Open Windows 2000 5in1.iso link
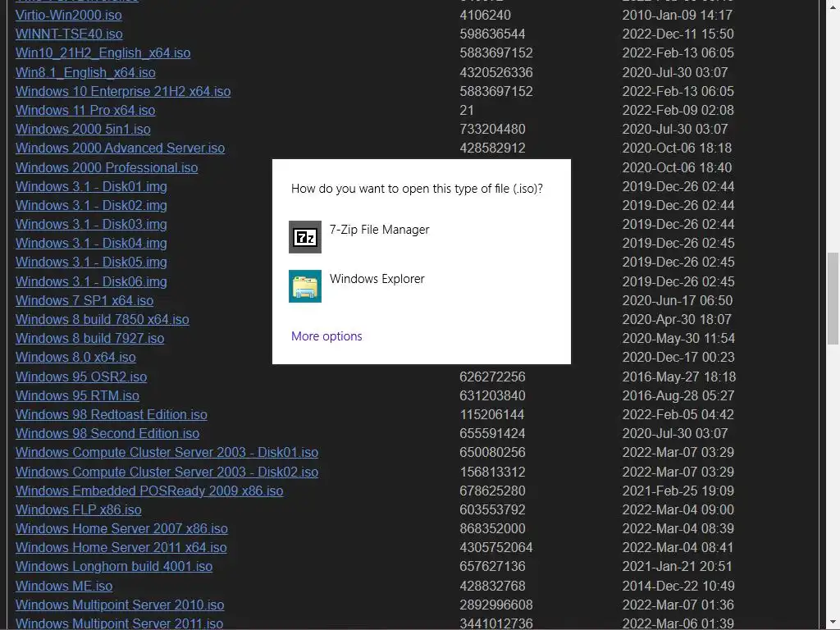Screen dimensions: 840x630 pyautogui.click(x=83, y=129)
